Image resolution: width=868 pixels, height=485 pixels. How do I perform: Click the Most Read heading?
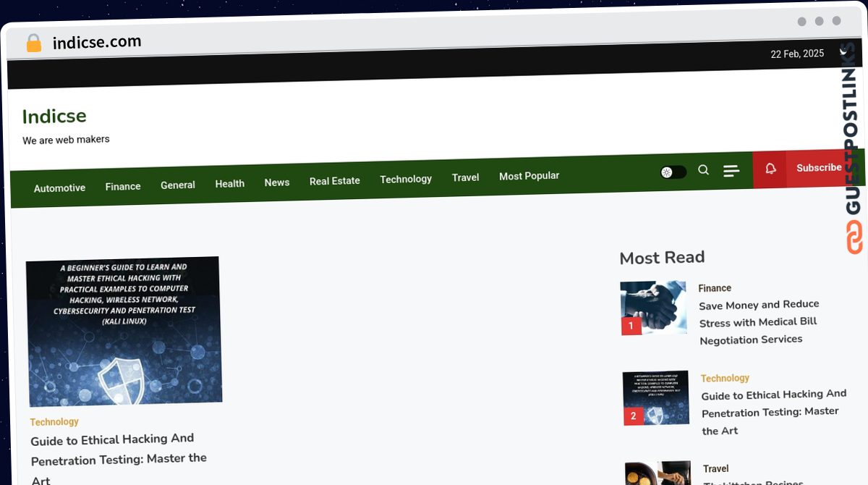point(662,258)
